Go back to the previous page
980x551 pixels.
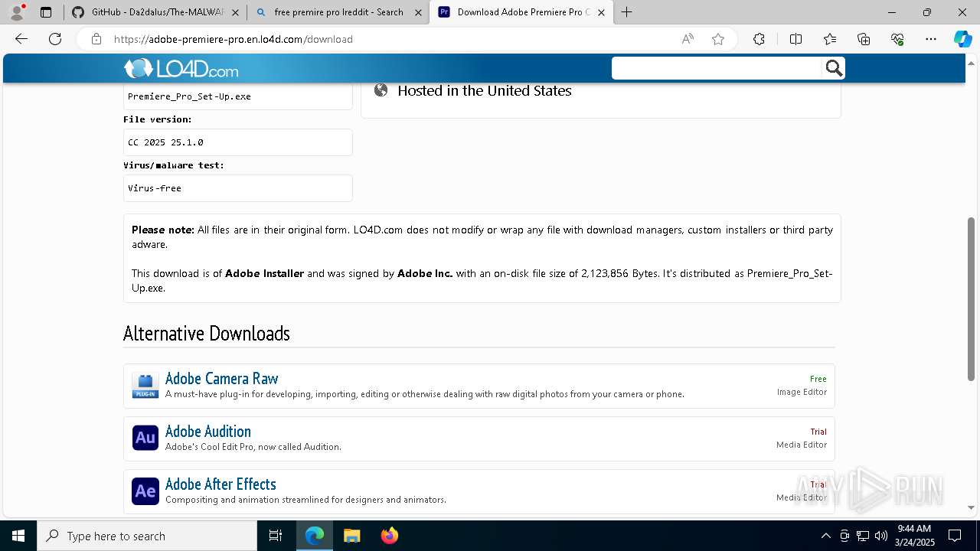coord(21,39)
